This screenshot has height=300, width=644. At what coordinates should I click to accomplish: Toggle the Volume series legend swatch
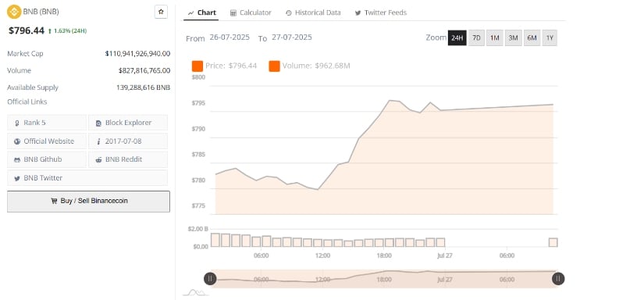[274, 66]
